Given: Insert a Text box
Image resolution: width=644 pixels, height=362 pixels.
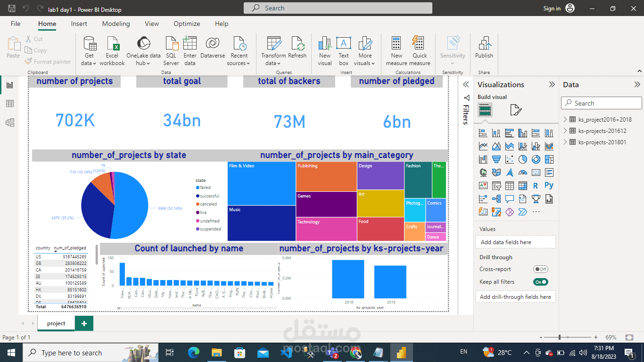Looking at the screenshot, I should coord(344,51).
